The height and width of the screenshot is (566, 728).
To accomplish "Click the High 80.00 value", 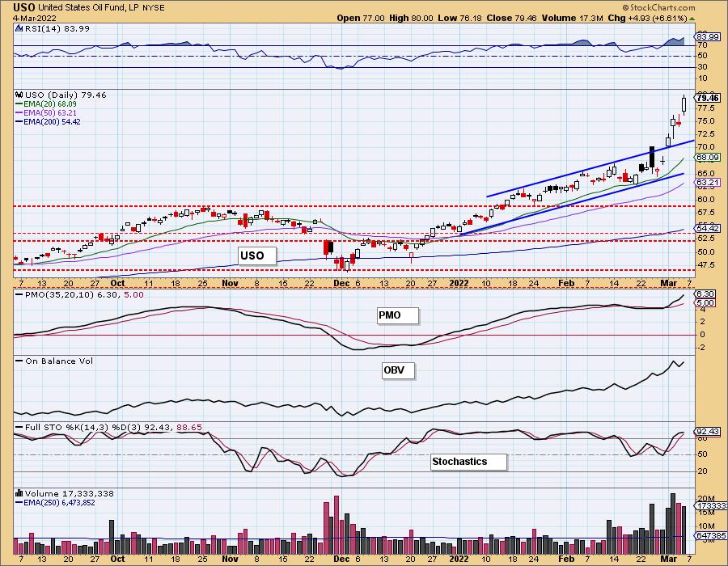I will pos(411,18).
